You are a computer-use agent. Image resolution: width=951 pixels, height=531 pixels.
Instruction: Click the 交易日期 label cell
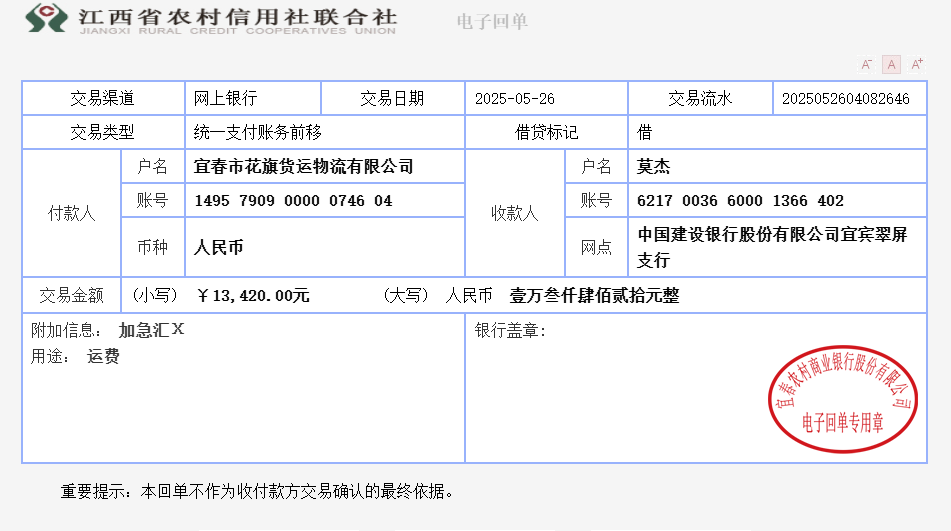pyautogui.click(x=392, y=98)
